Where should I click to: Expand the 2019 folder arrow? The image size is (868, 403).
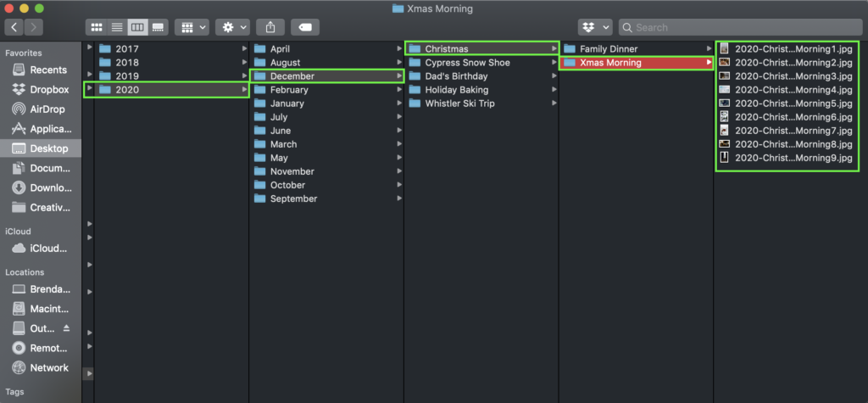tap(245, 76)
